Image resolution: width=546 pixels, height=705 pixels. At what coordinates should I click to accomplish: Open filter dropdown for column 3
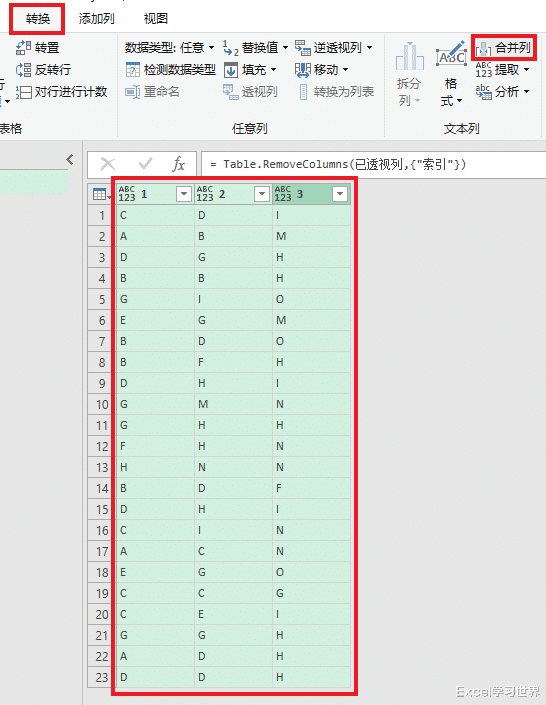(340, 194)
